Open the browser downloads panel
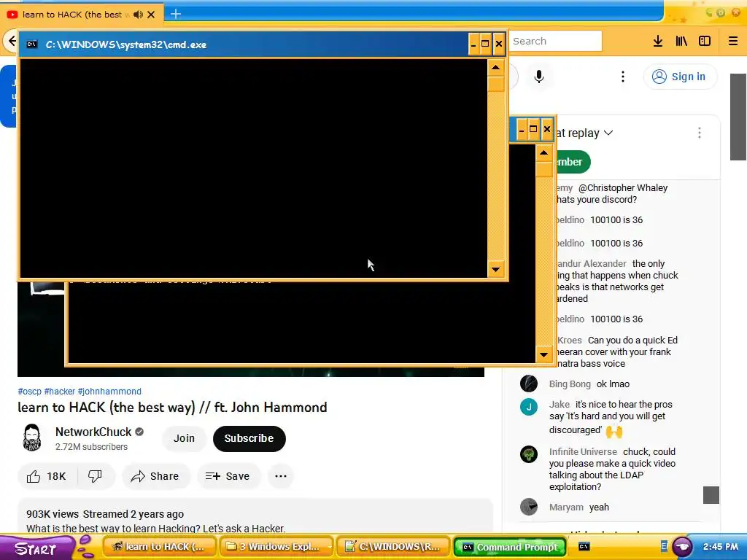This screenshot has width=747, height=560. click(658, 41)
